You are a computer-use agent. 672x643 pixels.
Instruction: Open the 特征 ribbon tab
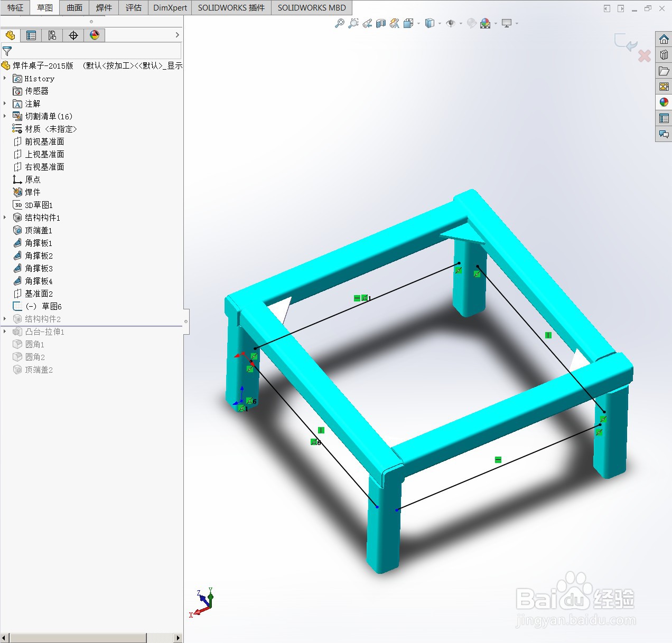pyautogui.click(x=15, y=8)
